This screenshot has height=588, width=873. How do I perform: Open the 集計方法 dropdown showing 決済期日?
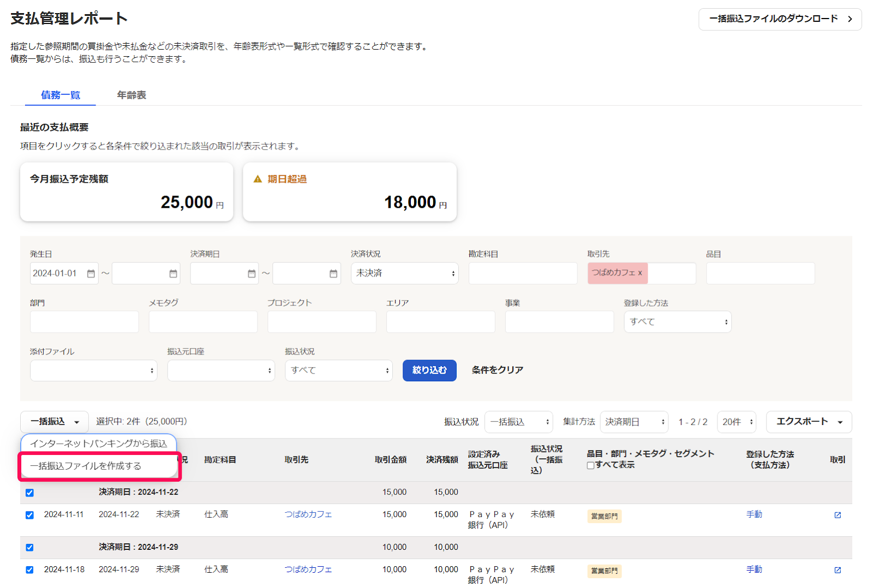coord(634,422)
